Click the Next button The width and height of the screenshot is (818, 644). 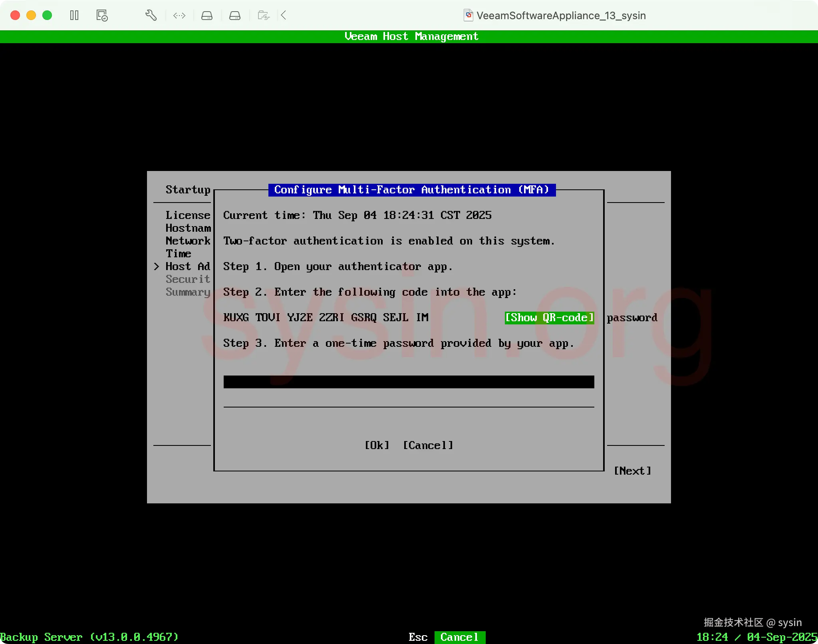tap(632, 471)
